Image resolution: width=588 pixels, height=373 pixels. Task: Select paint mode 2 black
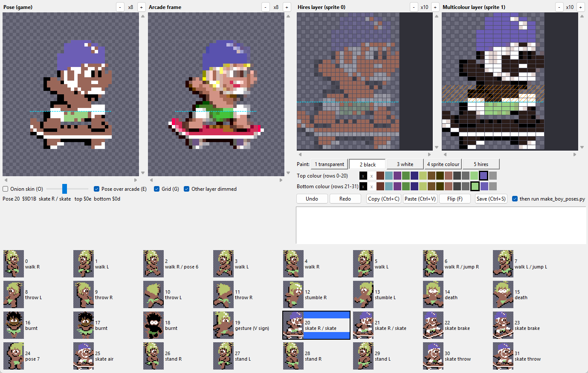[368, 164]
